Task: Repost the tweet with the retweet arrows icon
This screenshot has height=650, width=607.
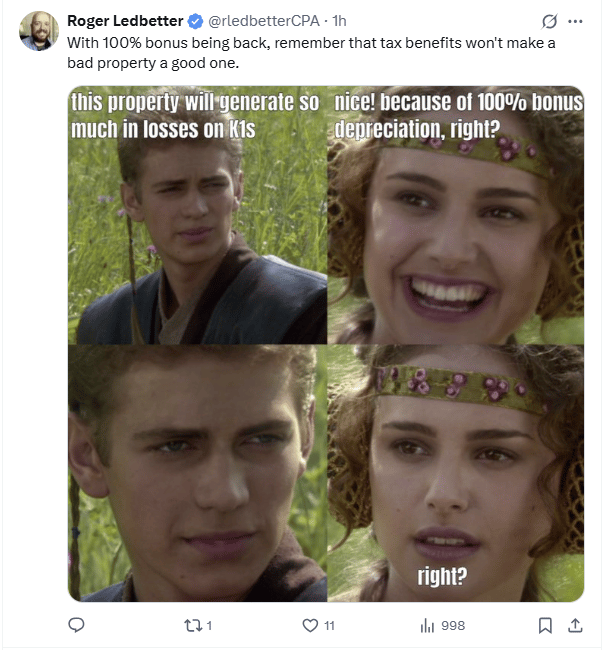Action: pyautogui.click(x=192, y=626)
